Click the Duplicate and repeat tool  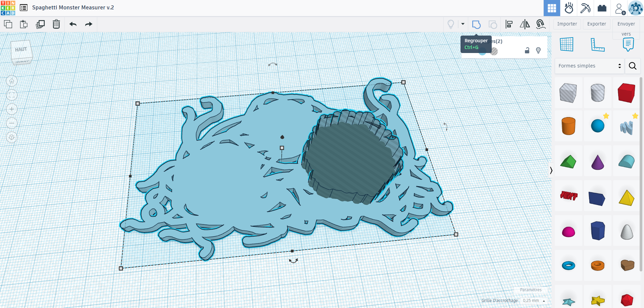click(x=40, y=24)
